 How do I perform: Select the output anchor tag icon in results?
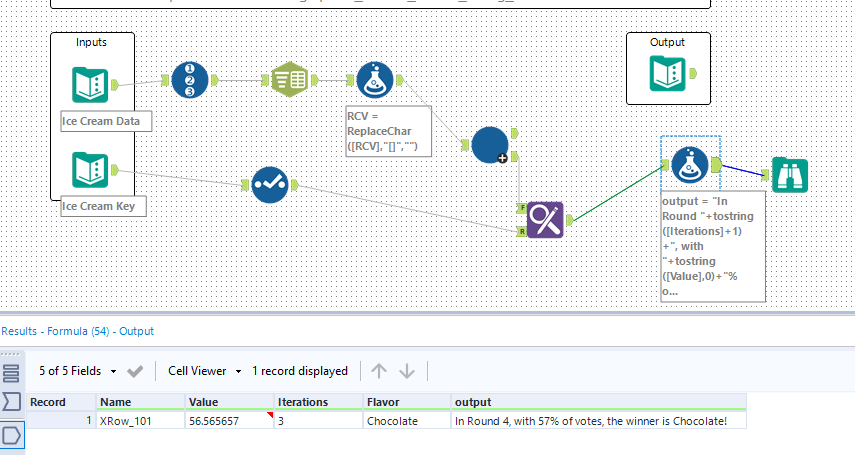pos(11,435)
